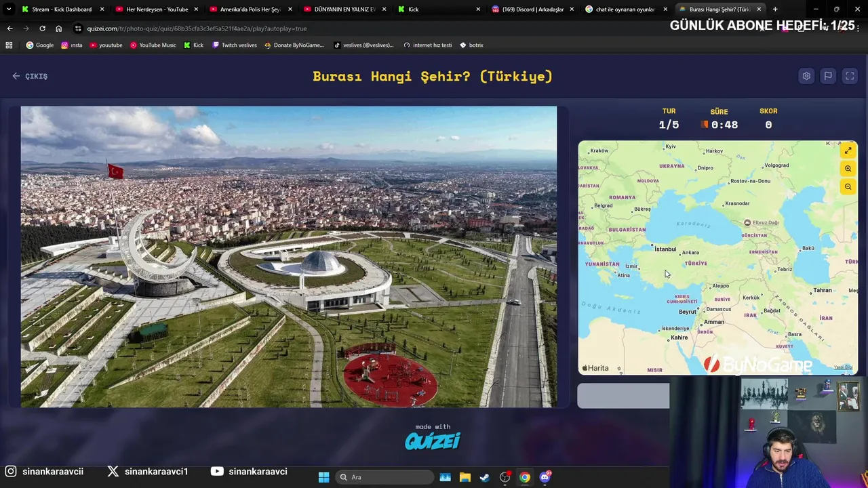This screenshot has height=488, width=868.
Task: Click the report flag icon
Action: [828, 76]
